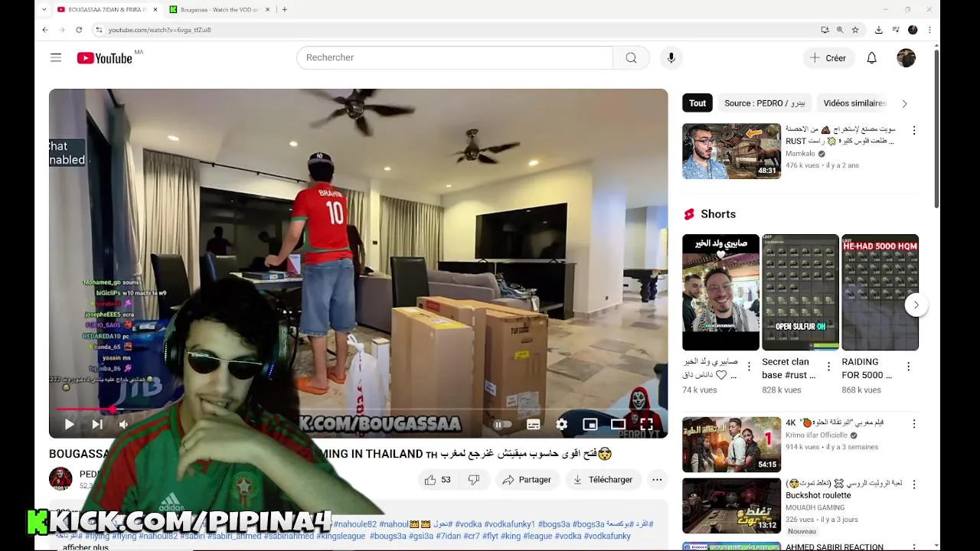
Task: Switch to miniplayer mode
Action: click(590, 424)
